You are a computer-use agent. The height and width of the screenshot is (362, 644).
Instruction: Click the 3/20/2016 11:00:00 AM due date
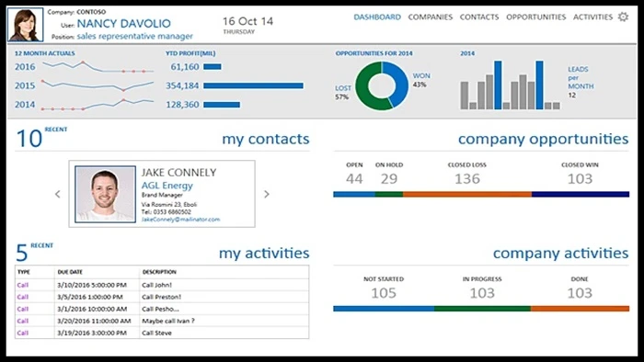click(94, 321)
